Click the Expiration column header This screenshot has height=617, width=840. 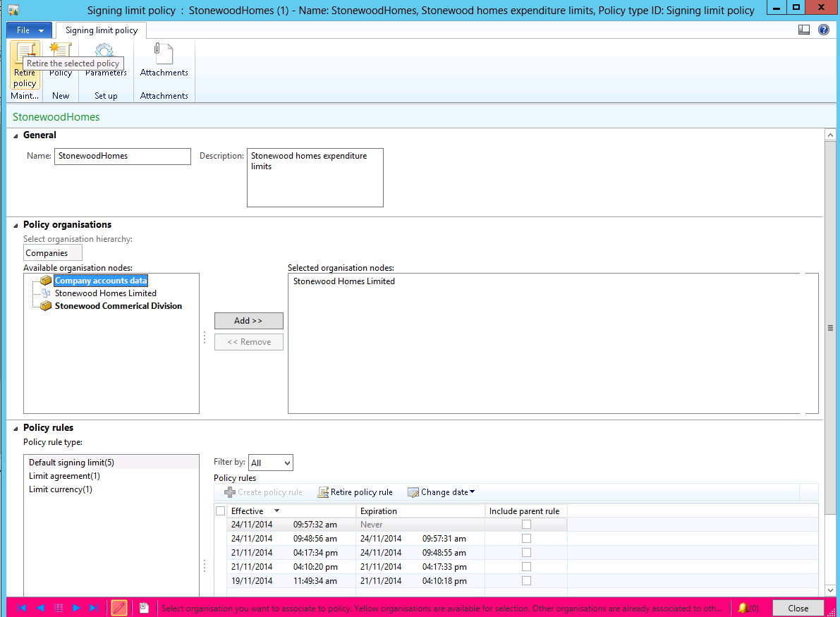pyautogui.click(x=420, y=511)
